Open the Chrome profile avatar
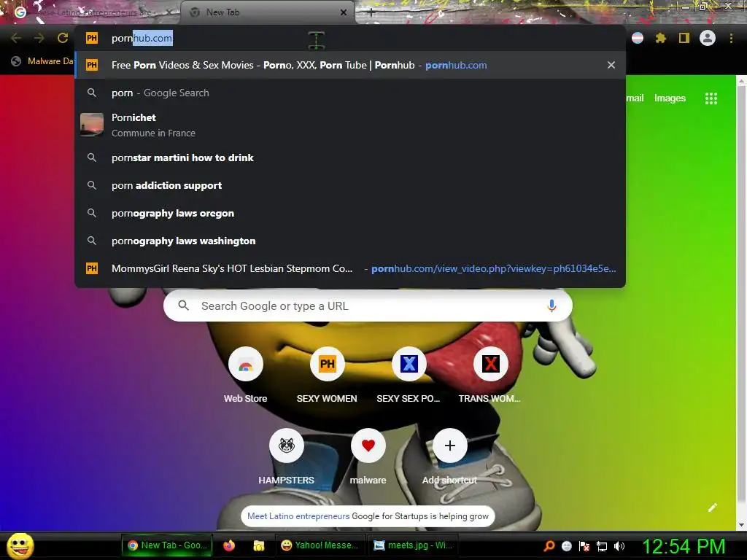 tap(708, 38)
